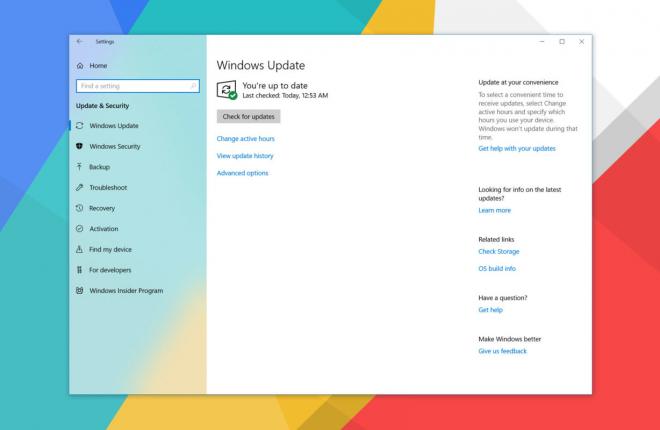This screenshot has width=660, height=430.
Task: Open the Activation page
Action: (104, 228)
